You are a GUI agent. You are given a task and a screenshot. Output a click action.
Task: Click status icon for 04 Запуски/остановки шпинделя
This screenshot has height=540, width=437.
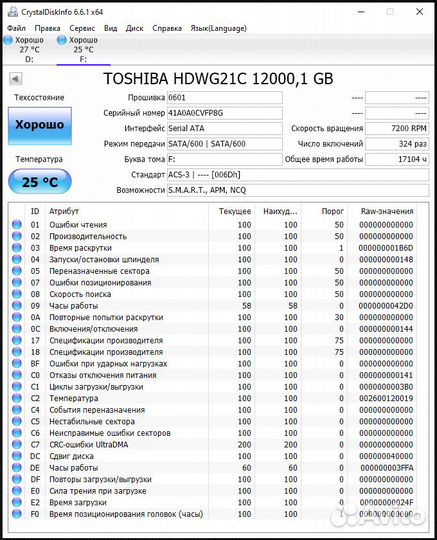pyautogui.click(x=17, y=259)
